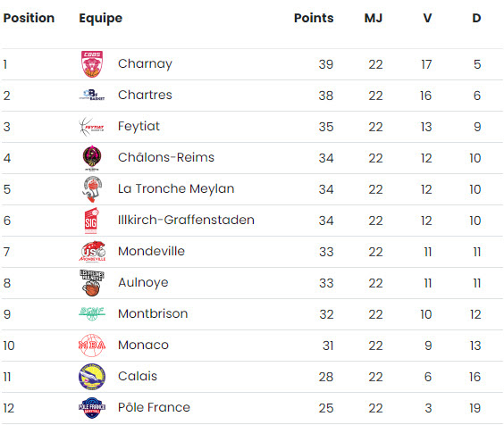This screenshot has width=504, height=425.
Task: Click the Illkirch-Graffenstaden team name
Action: click(x=186, y=220)
